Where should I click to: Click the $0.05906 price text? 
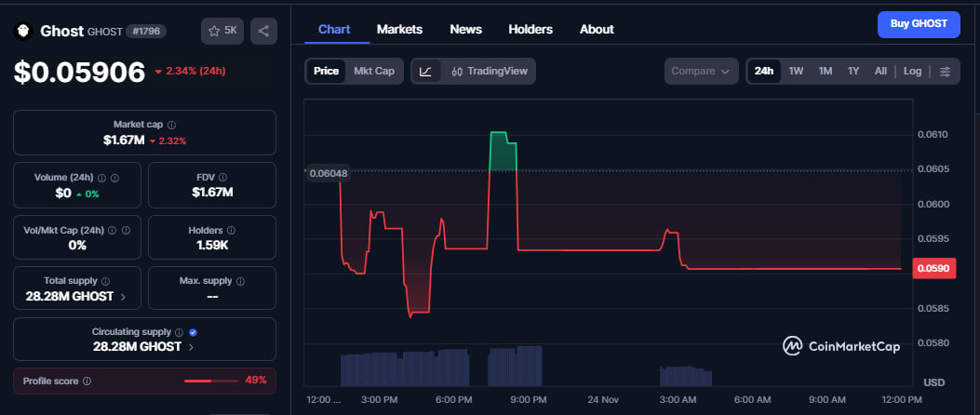coord(79,73)
